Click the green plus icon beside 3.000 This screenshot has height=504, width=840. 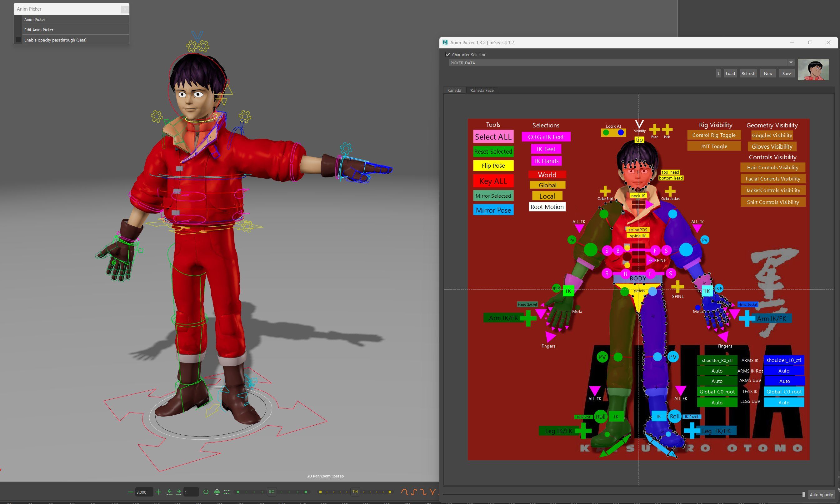pos(158,492)
